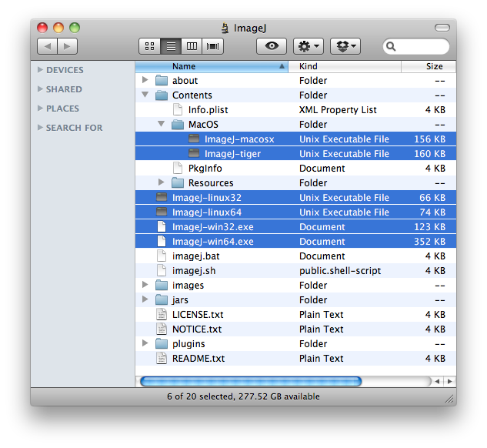Select the ImageJ-win32.exe file icon

[162, 226]
